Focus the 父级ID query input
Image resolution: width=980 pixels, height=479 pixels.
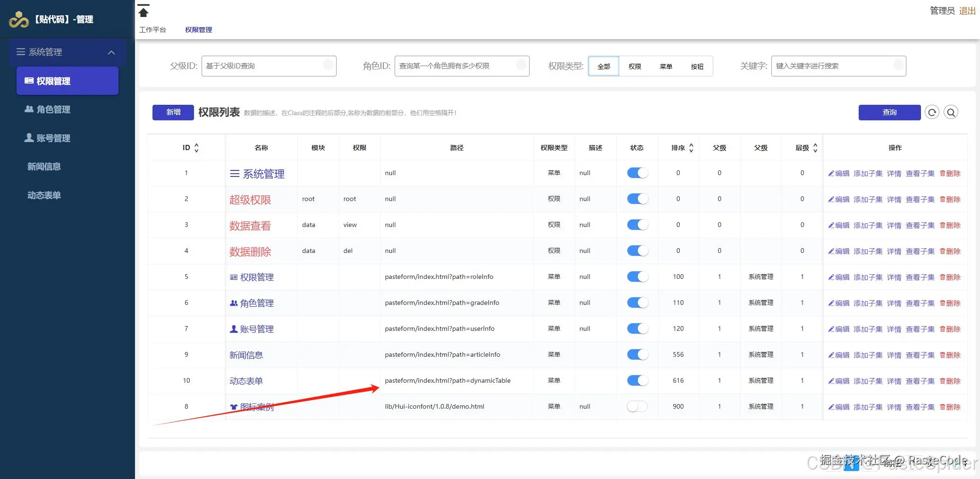269,66
